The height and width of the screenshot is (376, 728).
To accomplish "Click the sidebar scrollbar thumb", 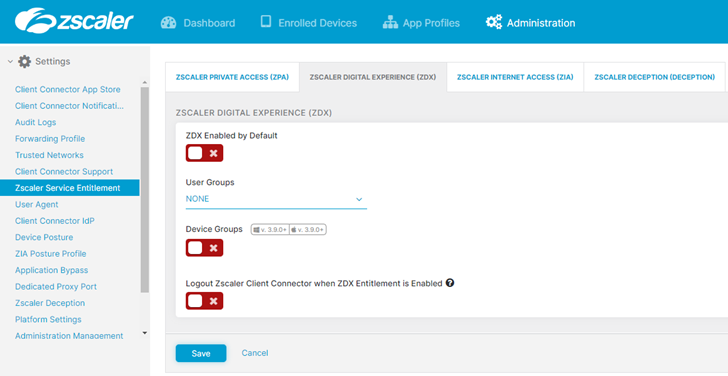I will click(x=145, y=190).
